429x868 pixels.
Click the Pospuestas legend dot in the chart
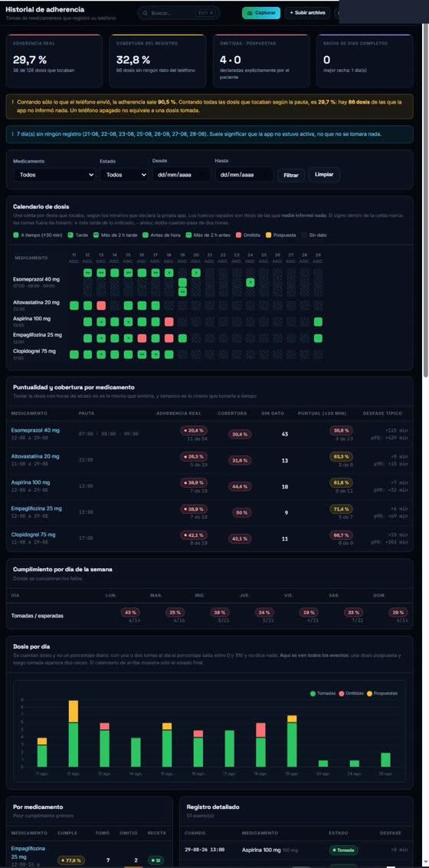pos(371,693)
